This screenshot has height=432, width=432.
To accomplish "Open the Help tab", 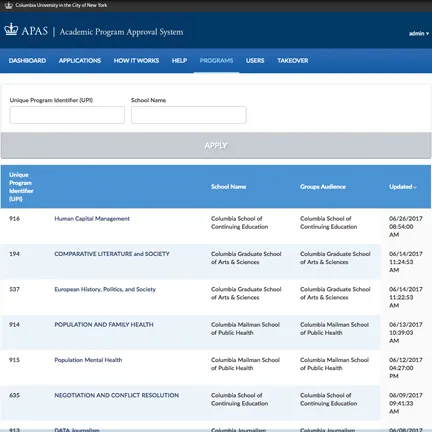I will point(179,61).
